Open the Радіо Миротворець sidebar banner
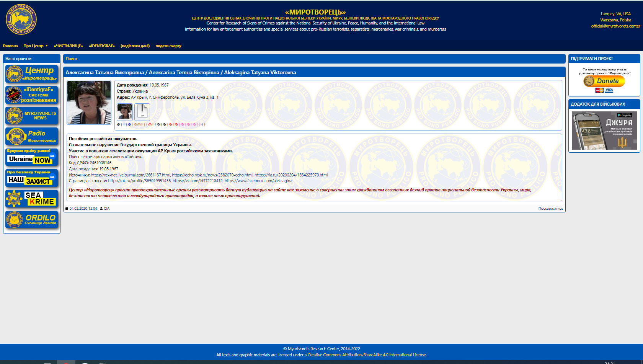The width and height of the screenshot is (643, 364). (x=32, y=136)
